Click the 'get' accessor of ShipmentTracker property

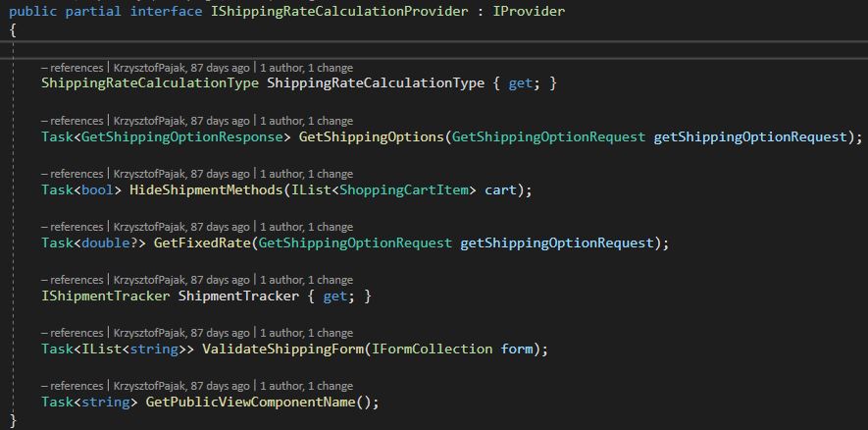tap(334, 296)
